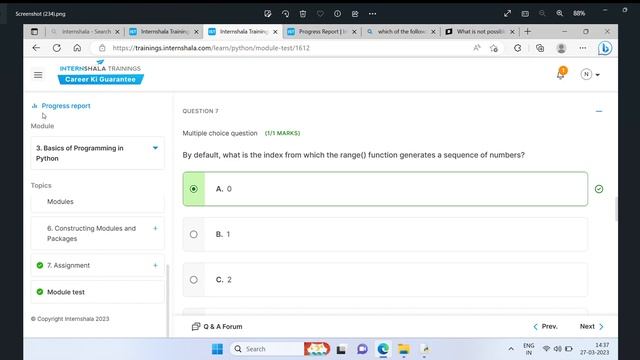Open Collections icon in browser toolbar
Viewport: 640px width, 360px height.
540,48
